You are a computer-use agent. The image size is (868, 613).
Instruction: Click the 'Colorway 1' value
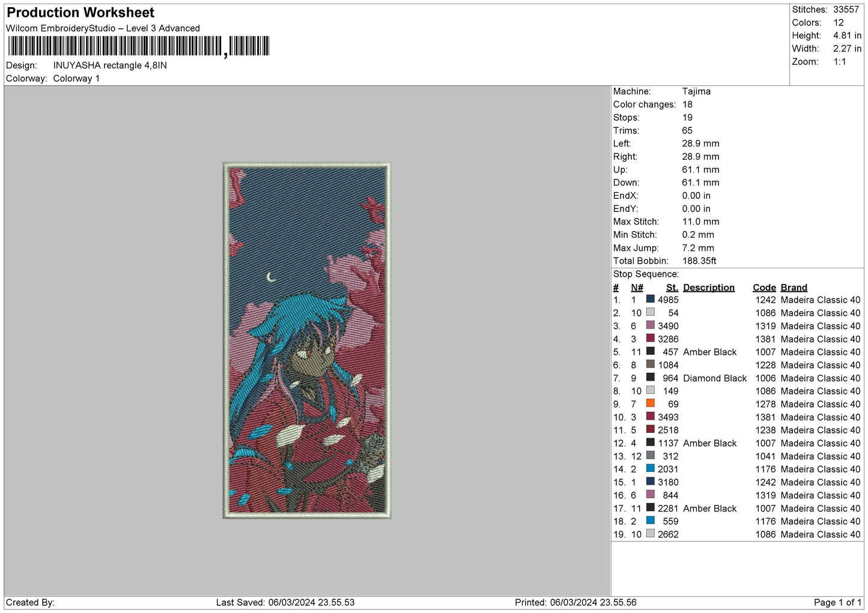coord(76,79)
